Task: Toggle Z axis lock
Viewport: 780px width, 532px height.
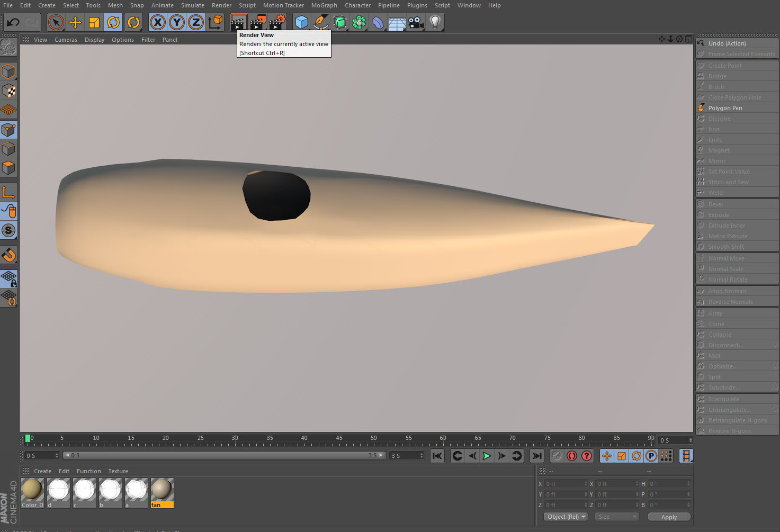Action: (x=196, y=22)
